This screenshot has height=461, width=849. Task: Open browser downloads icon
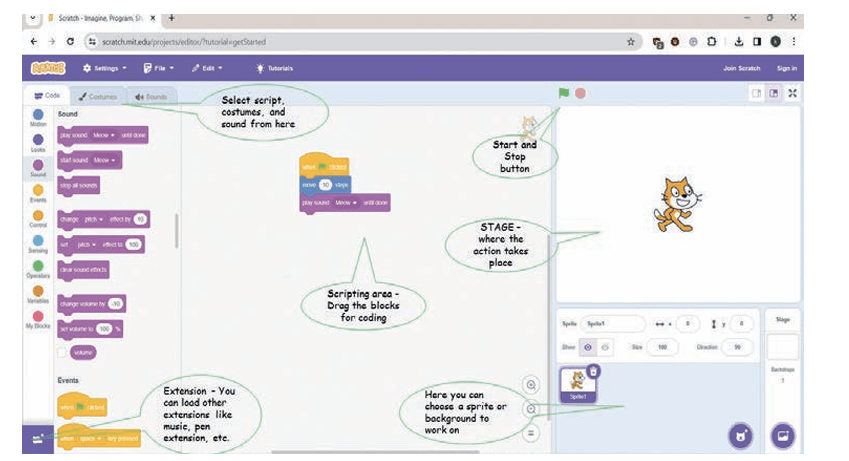(739, 42)
